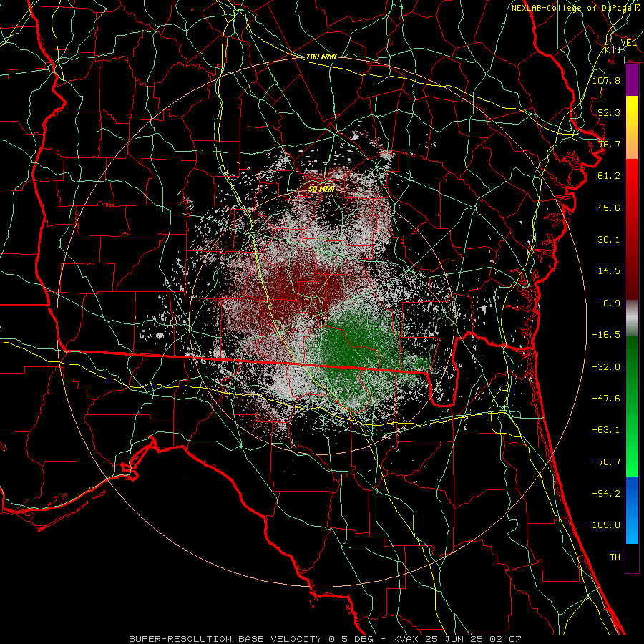Click the Super-Resolution Base Velocity caption
The height and width of the screenshot is (644, 644).
(325, 639)
